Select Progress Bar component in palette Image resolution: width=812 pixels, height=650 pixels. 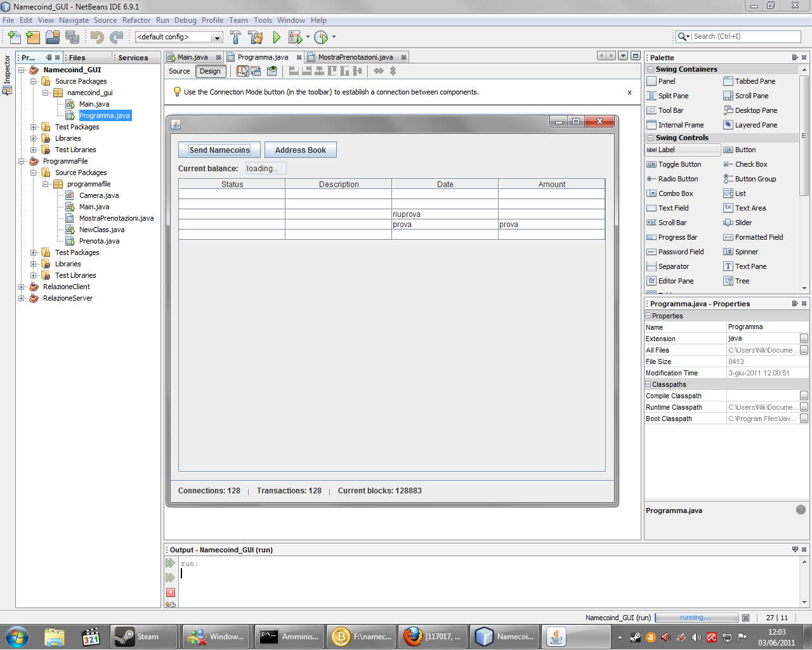(x=672, y=237)
